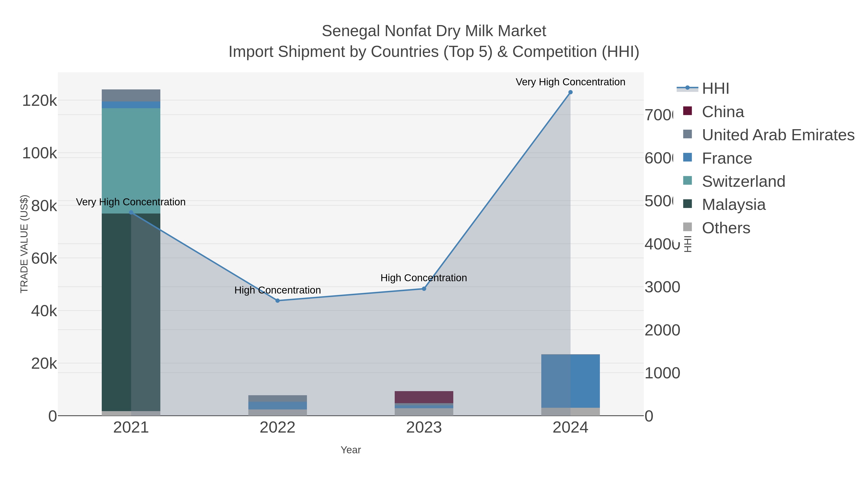This screenshot has height=488, width=868.
Task: Toggle the China legend entry
Action: click(x=714, y=112)
